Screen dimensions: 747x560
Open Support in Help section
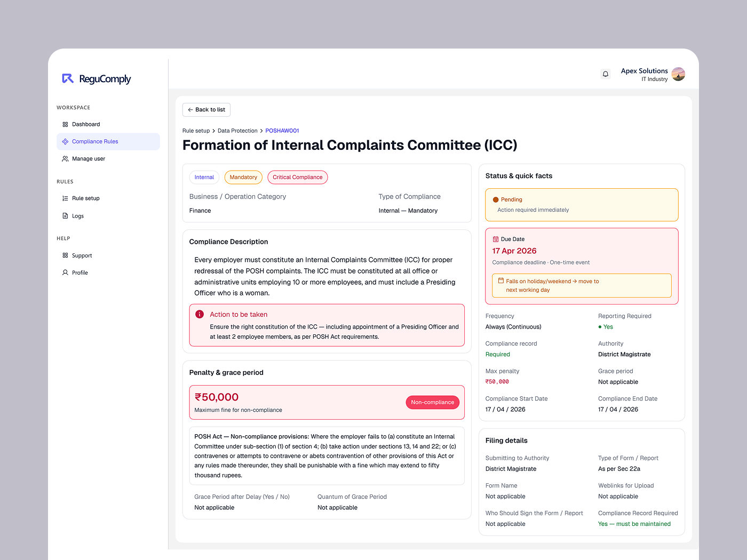[108, 255]
